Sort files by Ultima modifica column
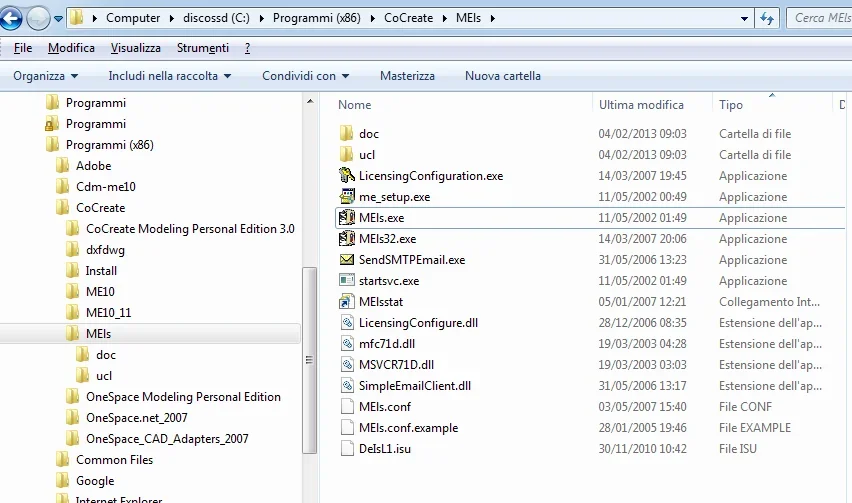 pos(641,105)
